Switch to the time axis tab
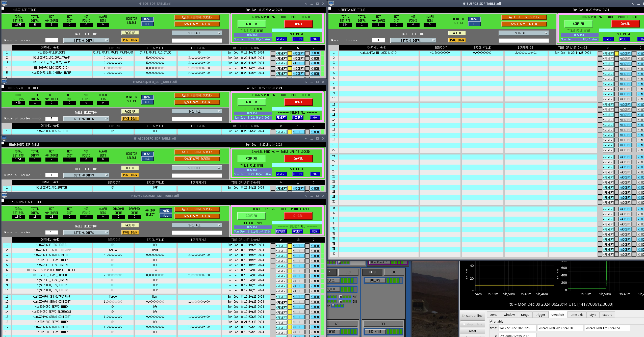Viewport: 644px width, 337px height. tap(577, 315)
